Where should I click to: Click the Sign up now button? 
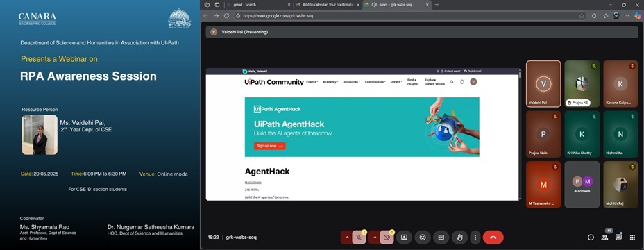point(269,146)
